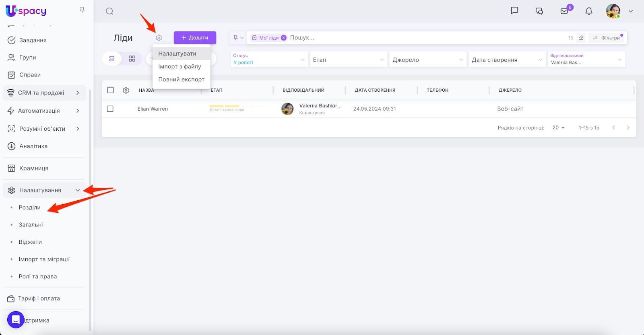Tick the select-all checkbox in table header
The image size is (644, 335).
coord(110,90)
